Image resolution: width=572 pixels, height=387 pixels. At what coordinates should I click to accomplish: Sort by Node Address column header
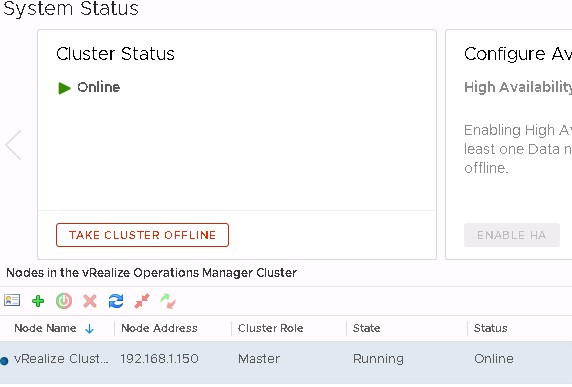(159, 328)
